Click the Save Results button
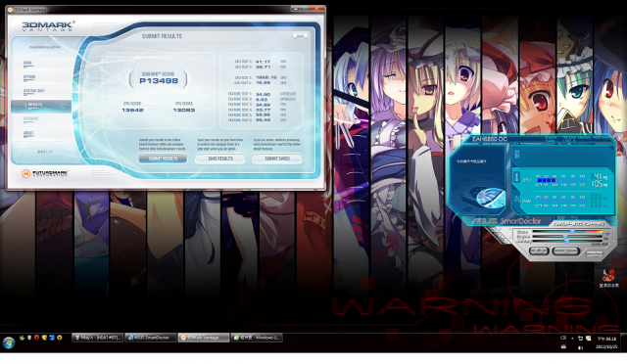This screenshot has height=364, width=627. (219, 159)
